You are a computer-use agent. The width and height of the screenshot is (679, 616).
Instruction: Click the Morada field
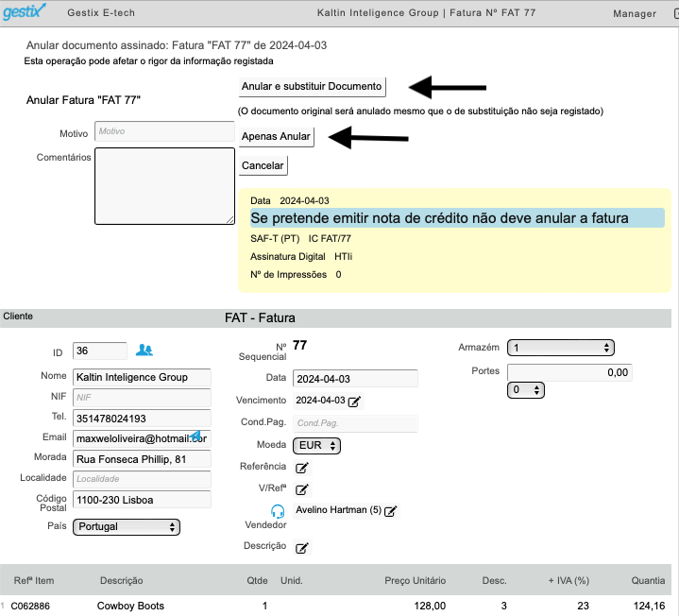point(142,459)
